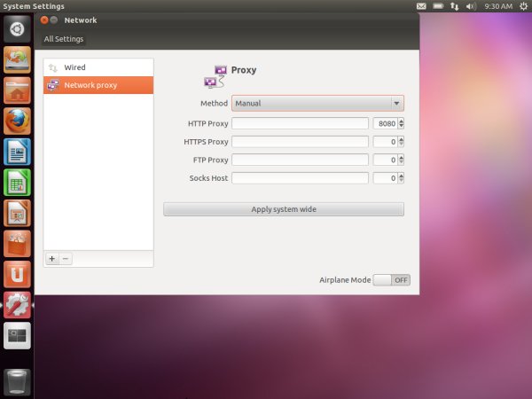Launch the Firefox web browser
Image resolution: width=532 pixels, height=399 pixels.
[17, 121]
